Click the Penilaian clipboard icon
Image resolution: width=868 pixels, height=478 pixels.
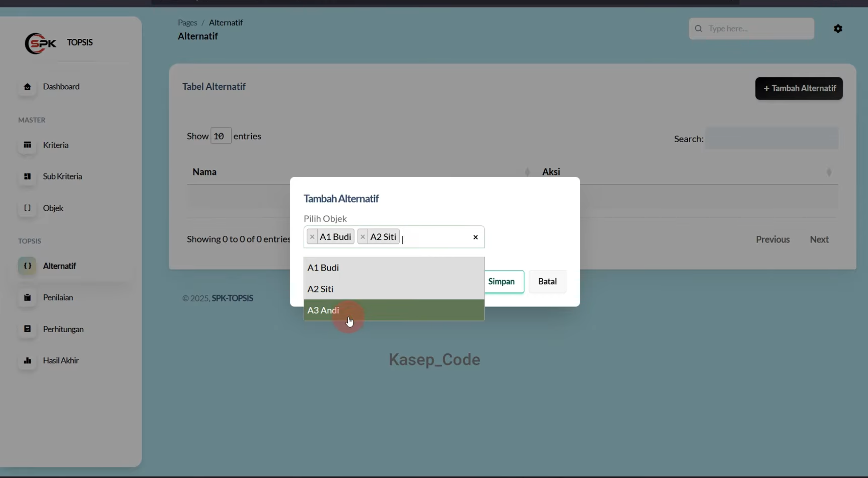[27, 298]
